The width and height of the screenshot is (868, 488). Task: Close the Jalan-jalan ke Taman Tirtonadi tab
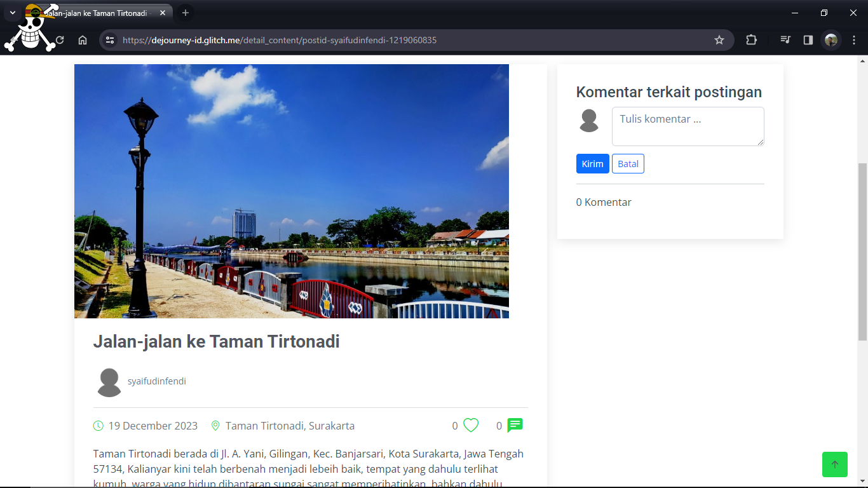tap(163, 13)
